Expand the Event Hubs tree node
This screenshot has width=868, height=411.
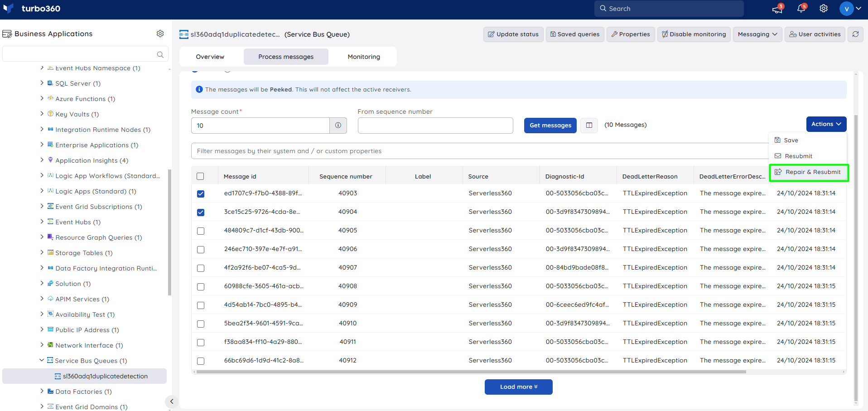coord(42,222)
